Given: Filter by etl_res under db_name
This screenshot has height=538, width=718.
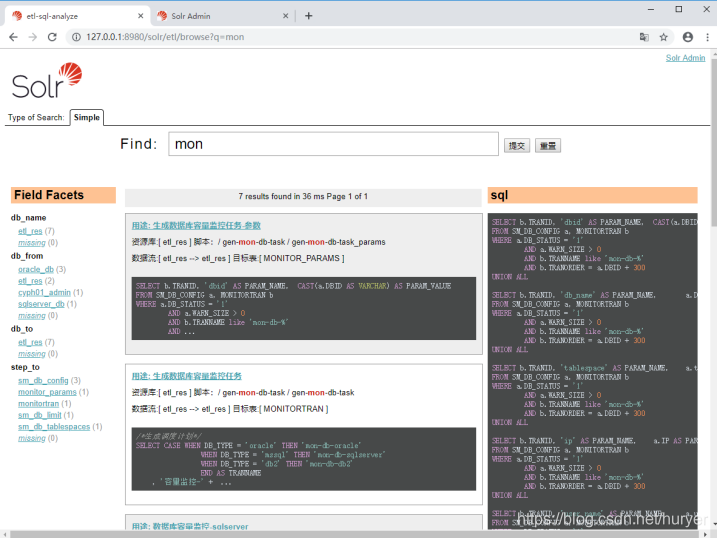Looking at the screenshot, I should coord(30,231).
